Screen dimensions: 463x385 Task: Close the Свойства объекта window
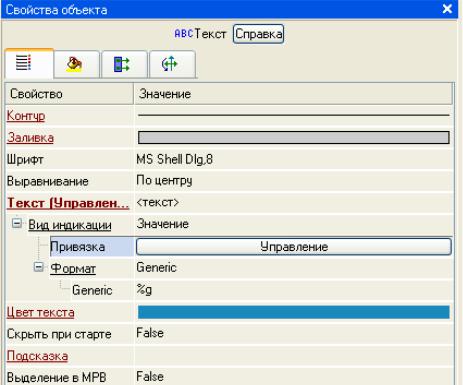point(447,9)
